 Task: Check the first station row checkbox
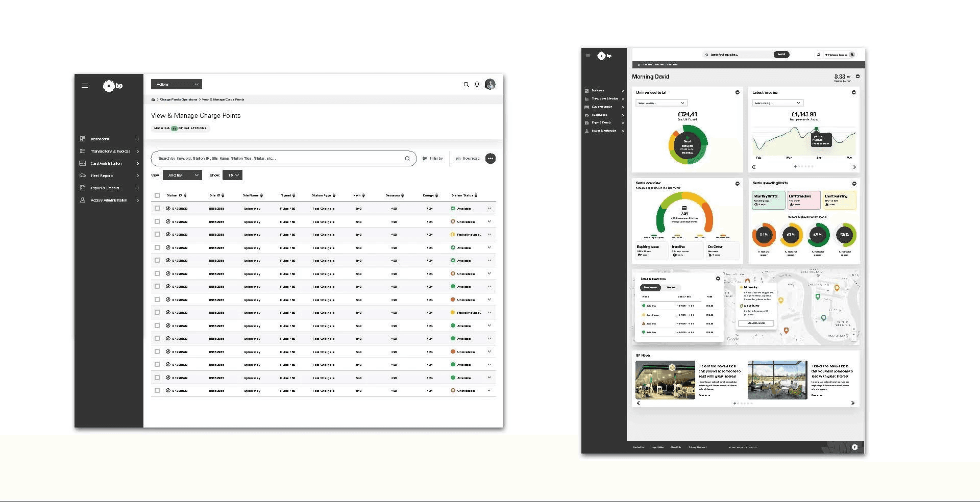pos(157,208)
